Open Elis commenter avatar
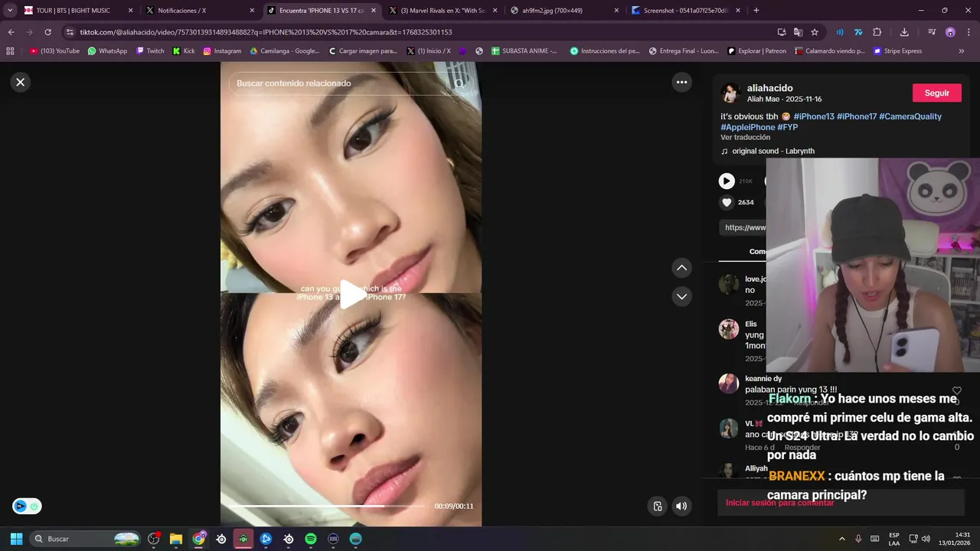The width and height of the screenshot is (980, 551). coord(728,329)
